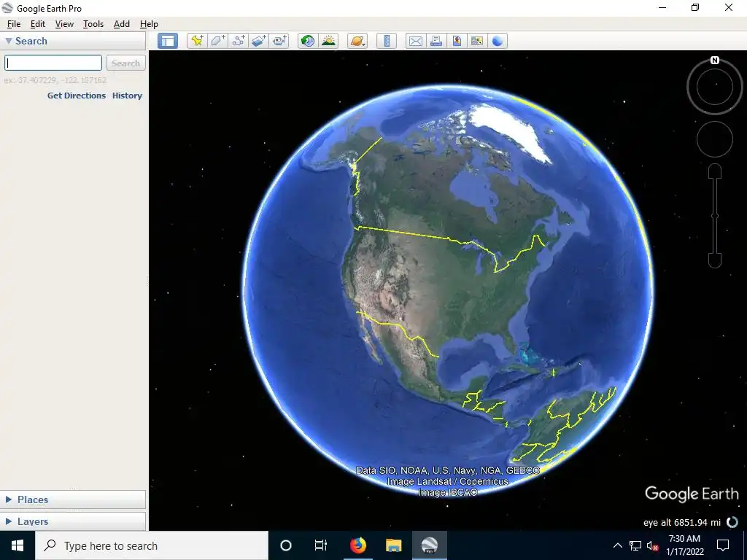Collapse the Search panel
Image resolution: width=747 pixels, height=560 pixels.
pos(9,41)
